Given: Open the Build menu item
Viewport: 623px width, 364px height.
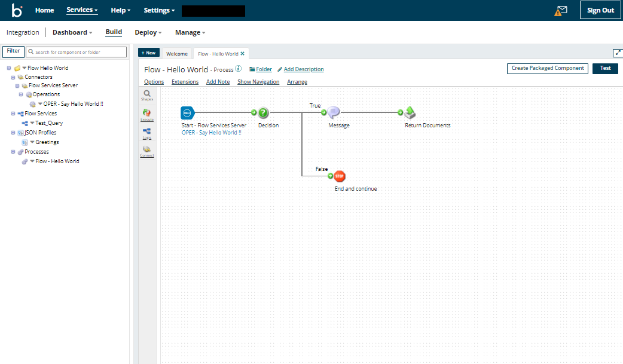Looking at the screenshot, I should pos(114,32).
